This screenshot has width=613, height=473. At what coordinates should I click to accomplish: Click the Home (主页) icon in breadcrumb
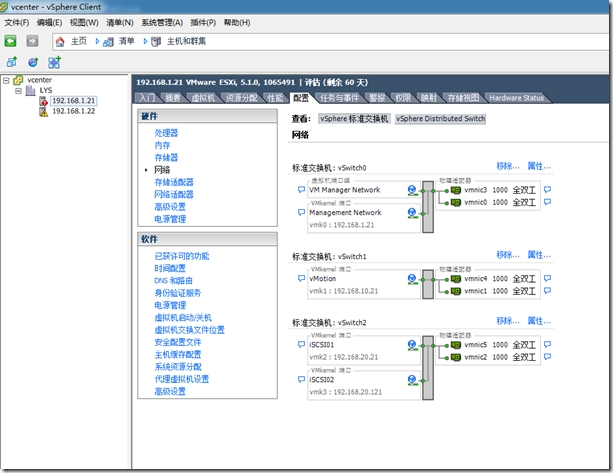click(x=60, y=41)
